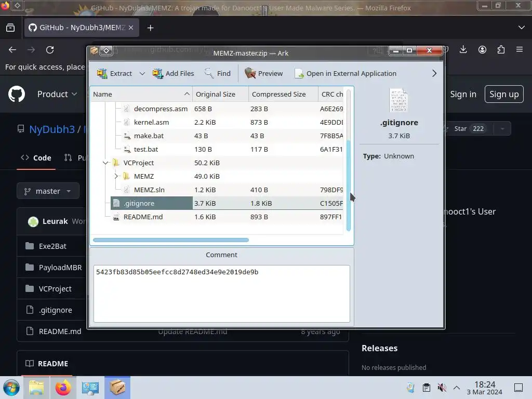Click the Find toolbar button
Image resolution: width=532 pixels, height=399 pixels.
point(218,73)
